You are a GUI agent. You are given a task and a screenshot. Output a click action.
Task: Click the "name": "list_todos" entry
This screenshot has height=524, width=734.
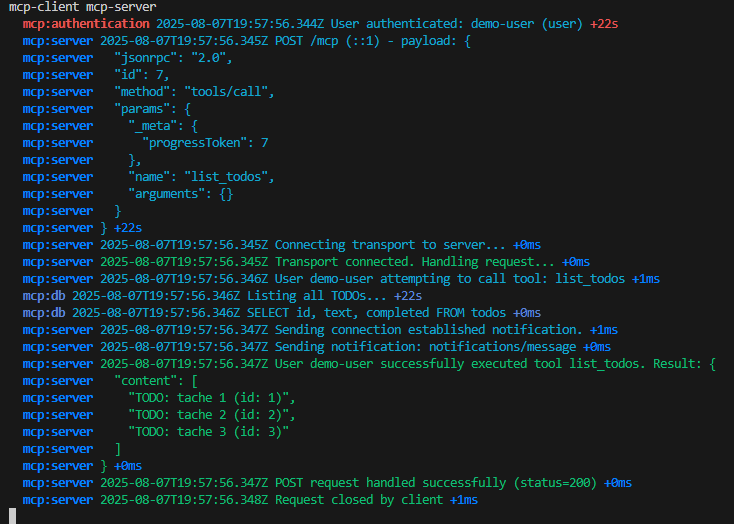tap(201, 177)
